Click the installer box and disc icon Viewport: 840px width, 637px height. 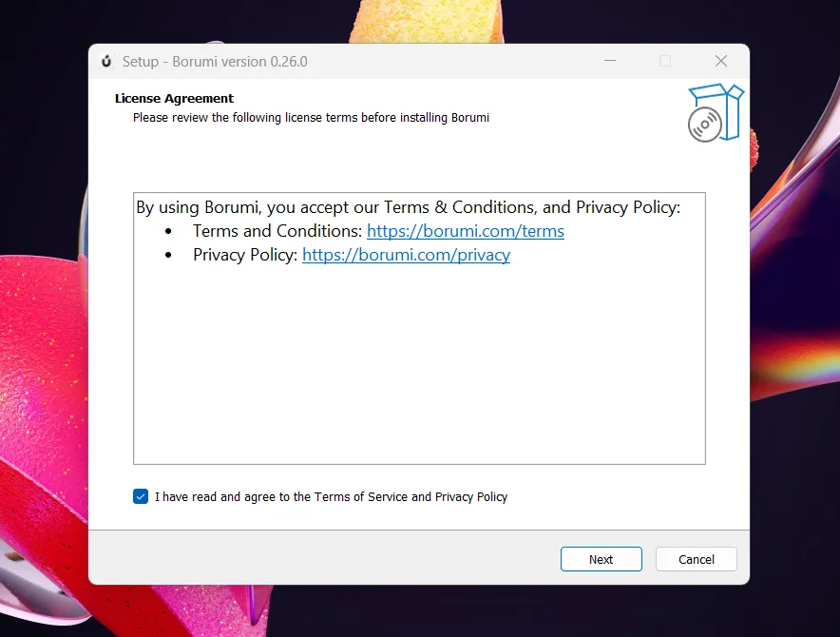[716, 113]
